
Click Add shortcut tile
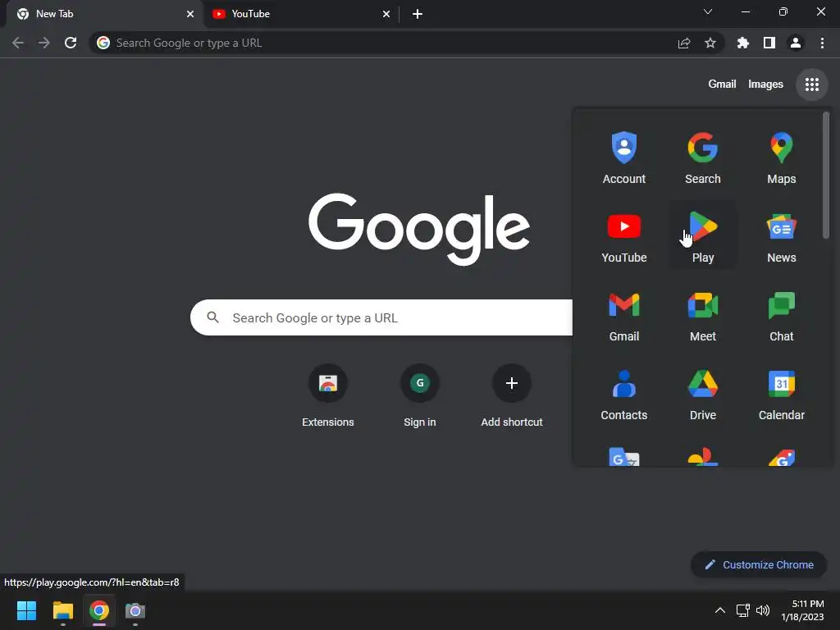512,396
